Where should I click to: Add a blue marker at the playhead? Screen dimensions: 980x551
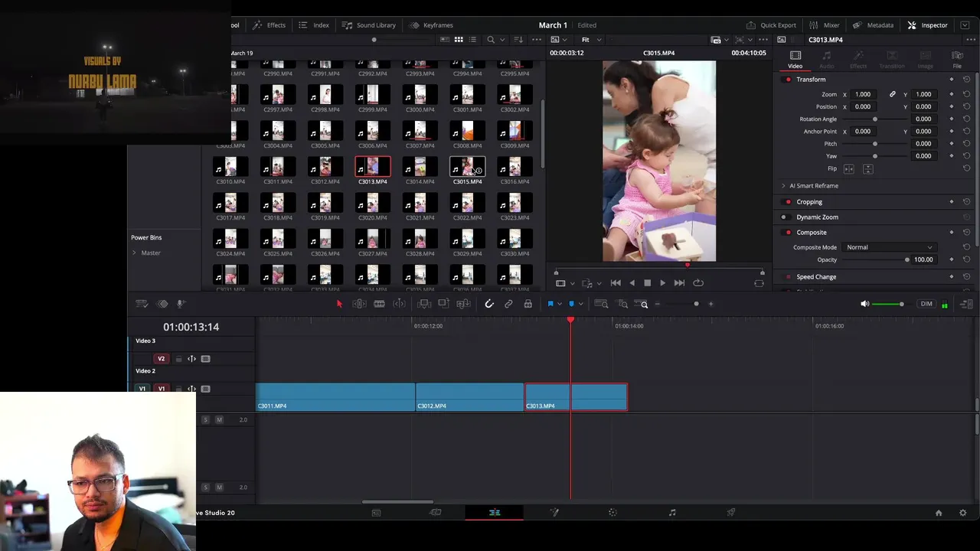point(571,304)
